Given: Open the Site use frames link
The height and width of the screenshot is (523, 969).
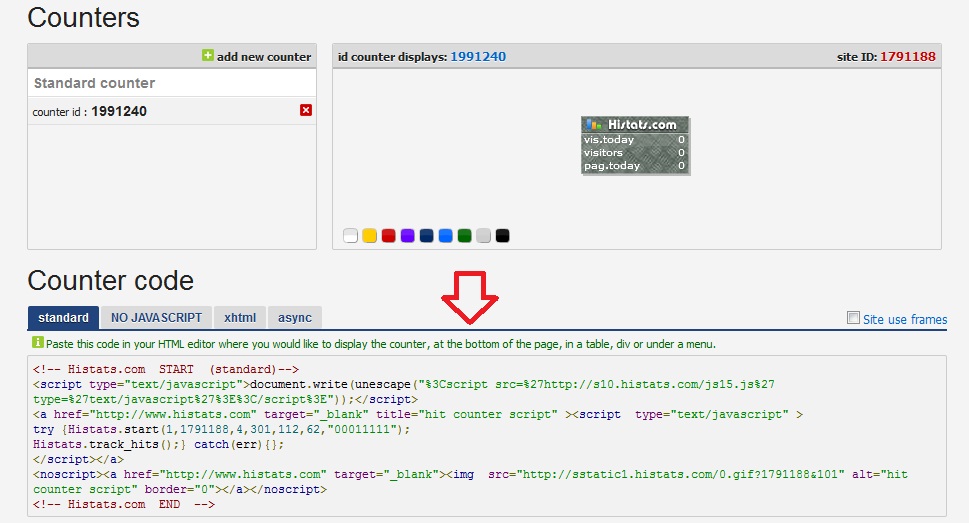Looking at the screenshot, I should pos(905,319).
